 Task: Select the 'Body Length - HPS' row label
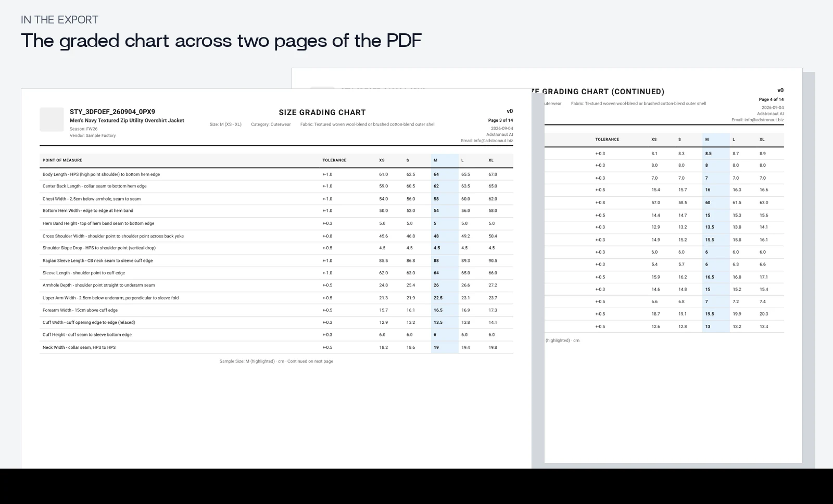101,174
